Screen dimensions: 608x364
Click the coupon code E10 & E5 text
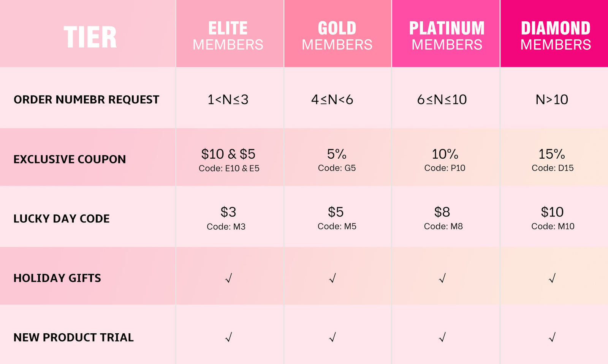point(229,168)
